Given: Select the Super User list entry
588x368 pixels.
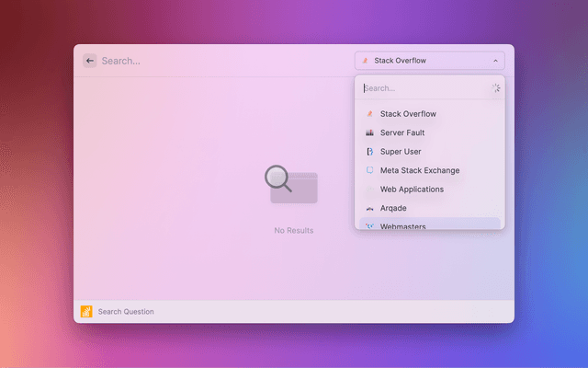Looking at the screenshot, I should (401, 152).
